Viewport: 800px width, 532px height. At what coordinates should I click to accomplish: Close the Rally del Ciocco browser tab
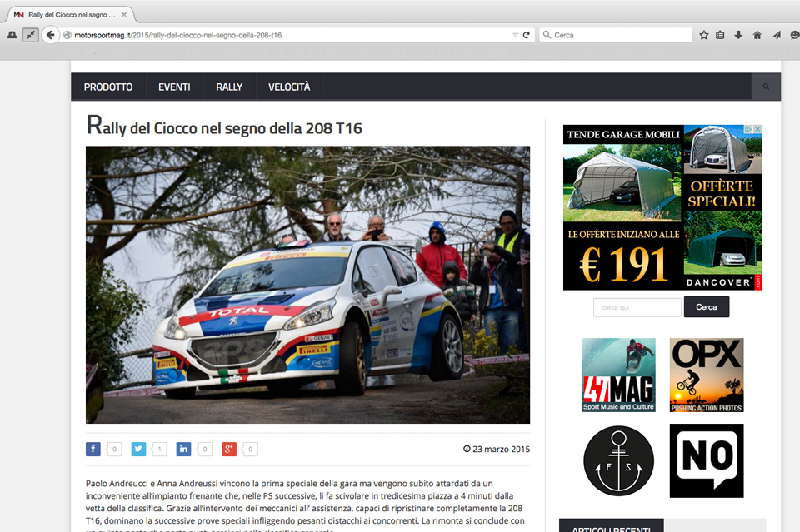pos(124,15)
